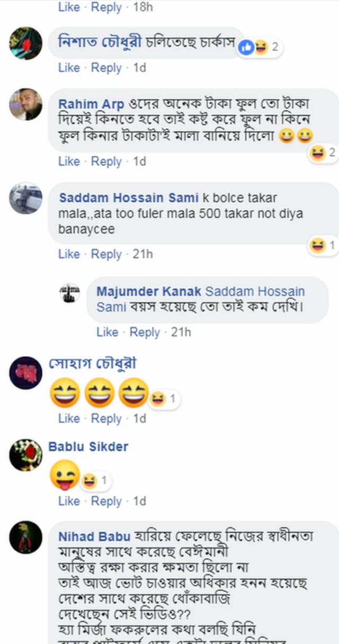The width and height of the screenshot is (339, 644).
Task: Reply to Majumder Kanak's comment
Action: pyautogui.click(x=145, y=333)
